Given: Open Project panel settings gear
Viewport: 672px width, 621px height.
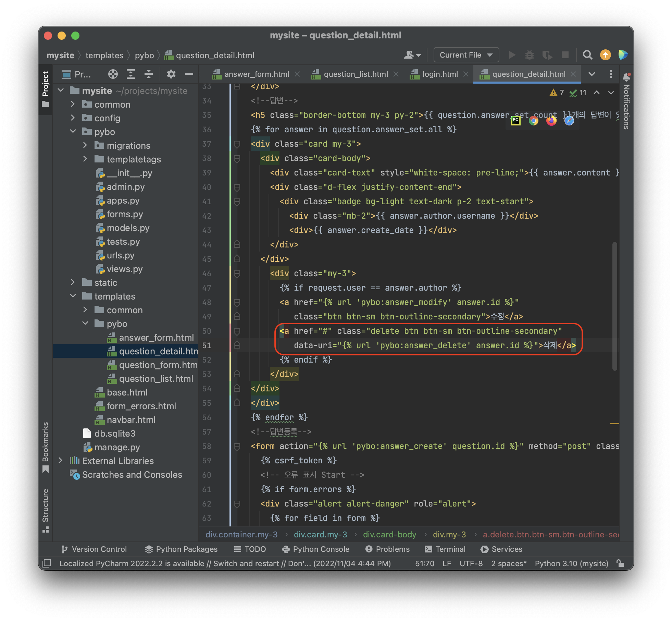Looking at the screenshot, I should pyautogui.click(x=171, y=74).
